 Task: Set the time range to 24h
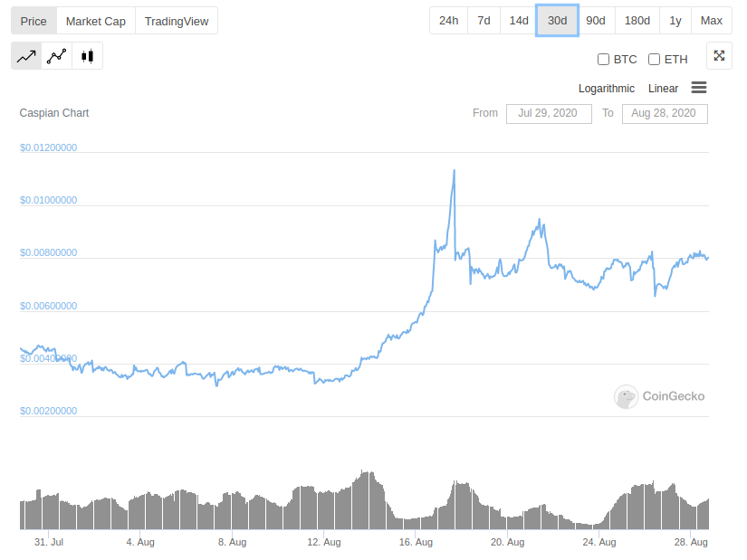pyautogui.click(x=448, y=20)
